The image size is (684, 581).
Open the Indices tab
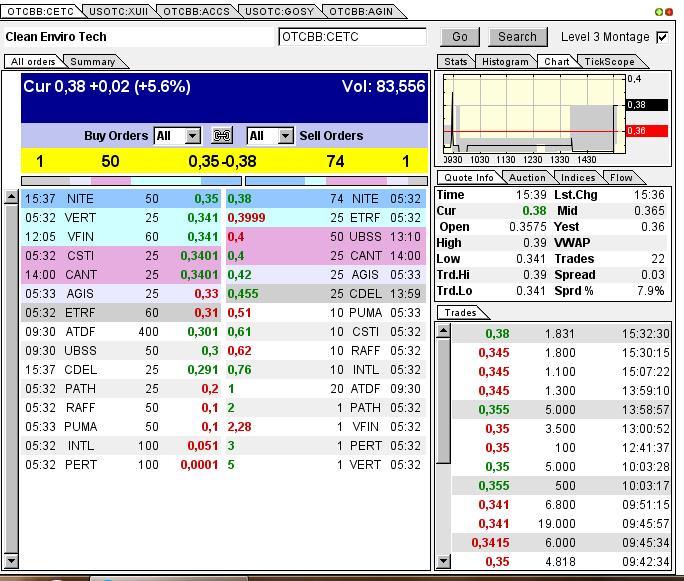pos(578,178)
